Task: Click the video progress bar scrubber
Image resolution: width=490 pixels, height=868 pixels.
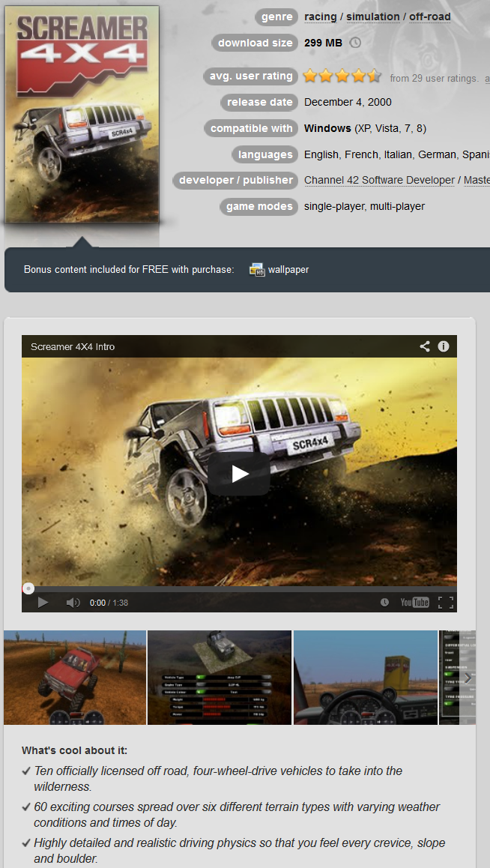Action: 28,588
